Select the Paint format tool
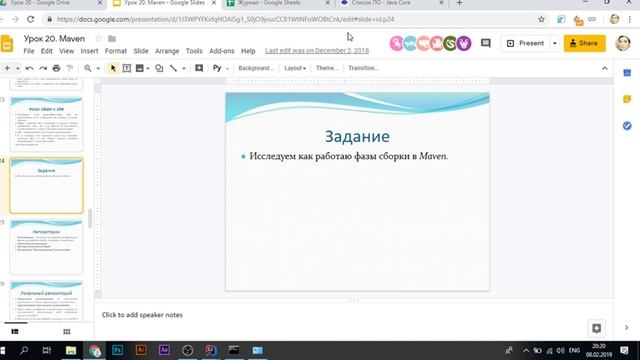The height and width of the screenshot is (360, 640). 70,68
